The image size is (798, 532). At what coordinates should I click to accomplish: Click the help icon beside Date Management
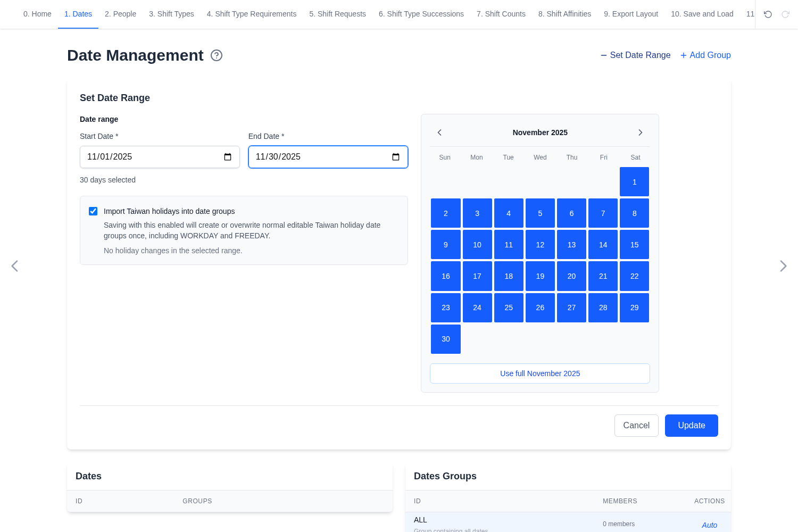pyautogui.click(x=217, y=55)
